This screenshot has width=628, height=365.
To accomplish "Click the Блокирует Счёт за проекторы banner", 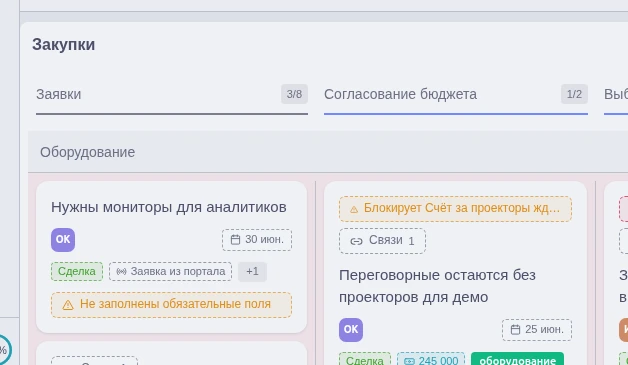I will 455,209.
